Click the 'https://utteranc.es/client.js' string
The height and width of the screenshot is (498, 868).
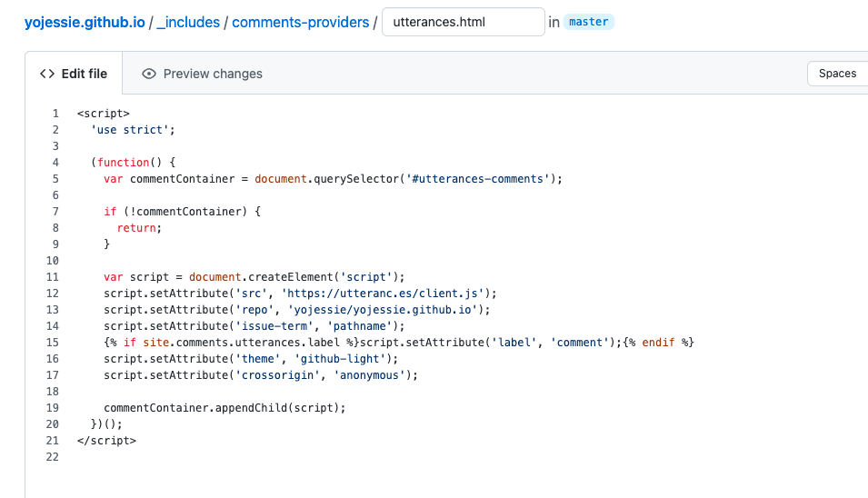383,294
